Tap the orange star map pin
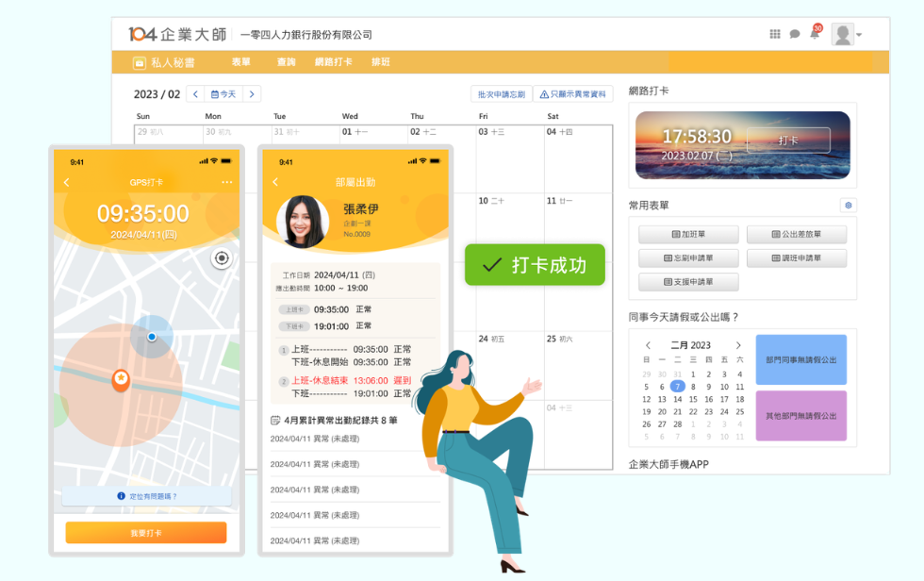The height and width of the screenshot is (581, 924). 121,380
